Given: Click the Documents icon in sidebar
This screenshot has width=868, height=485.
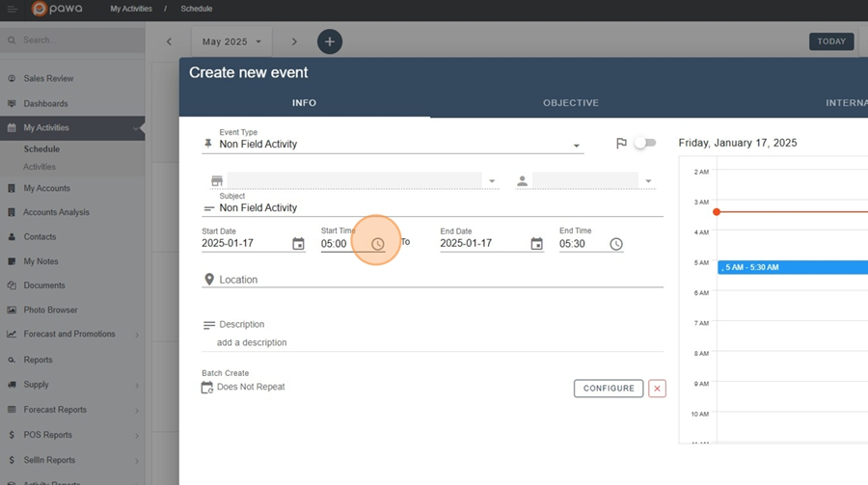Looking at the screenshot, I should point(12,285).
